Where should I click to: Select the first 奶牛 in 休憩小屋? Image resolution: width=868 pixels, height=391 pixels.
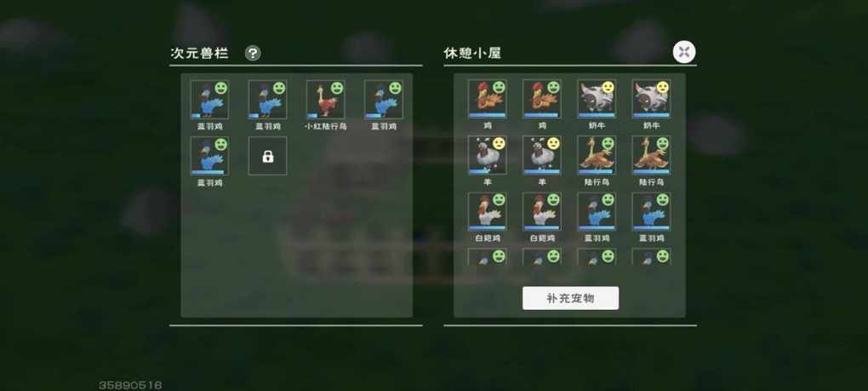(x=597, y=99)
